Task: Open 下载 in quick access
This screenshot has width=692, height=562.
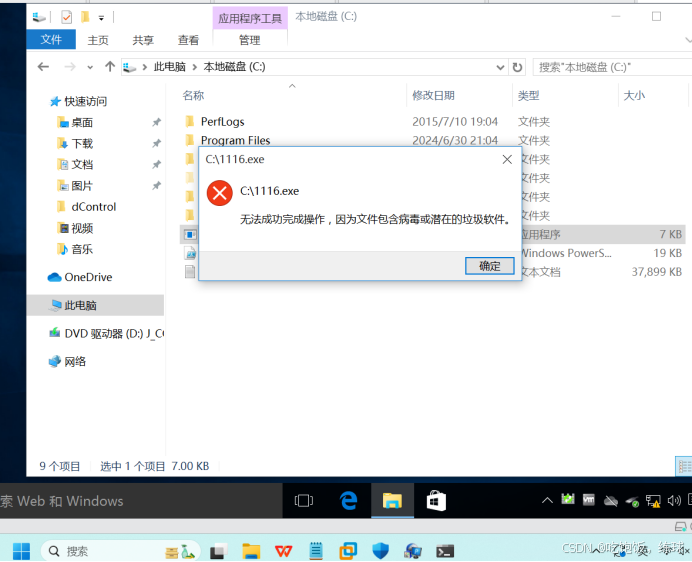Action: (x=82, y=143)
